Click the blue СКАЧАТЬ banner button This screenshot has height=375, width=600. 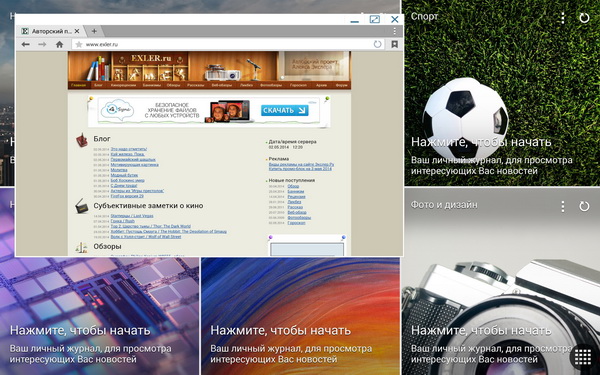[285, 111]
